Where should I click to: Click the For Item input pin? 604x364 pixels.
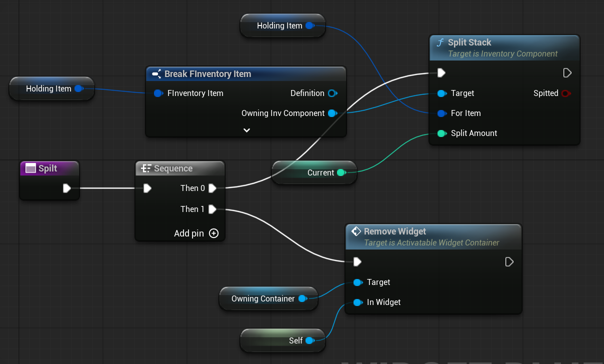click(441, 113)
